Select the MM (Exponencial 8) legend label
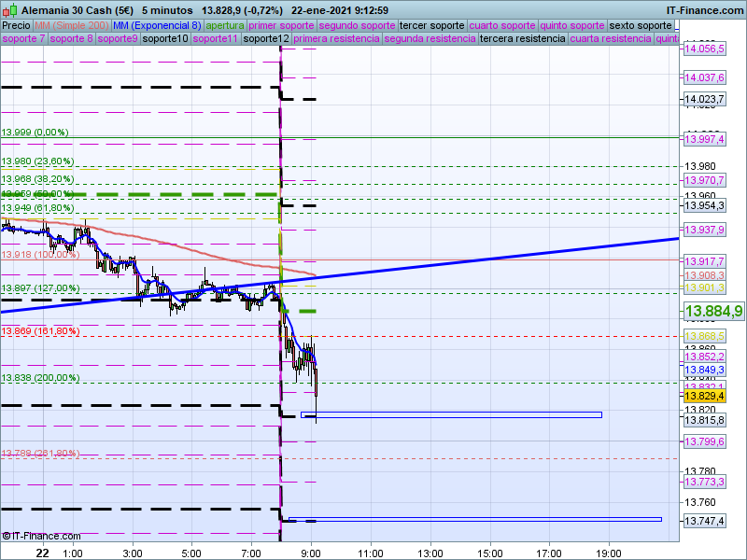The height and width of the screenshot is (560, 747). 157,26
